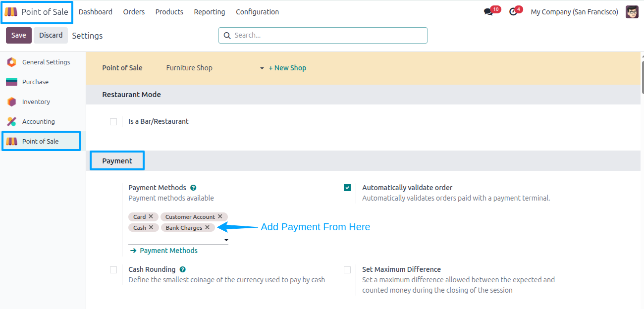
Task: Open the Payment Methods link
Action: coord(168,251)
